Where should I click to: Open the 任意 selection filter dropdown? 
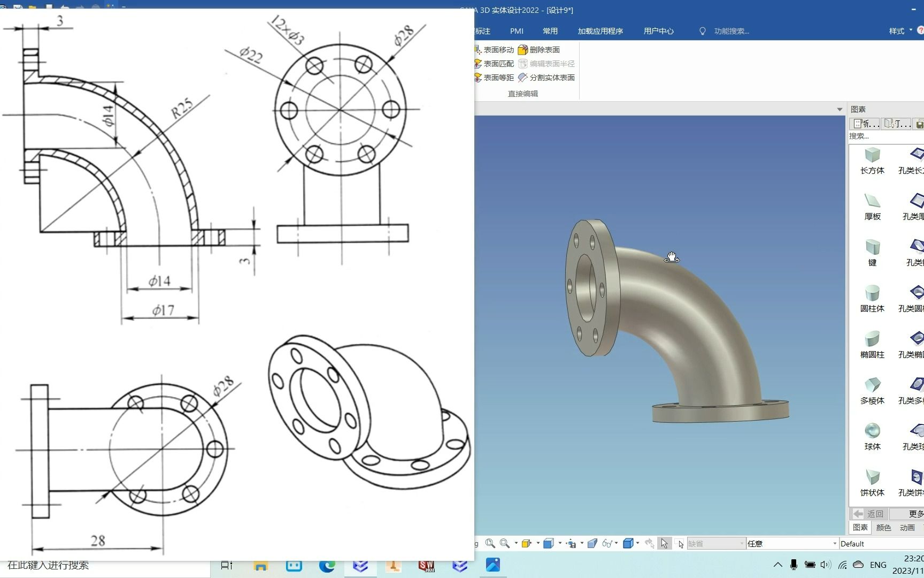792,544
